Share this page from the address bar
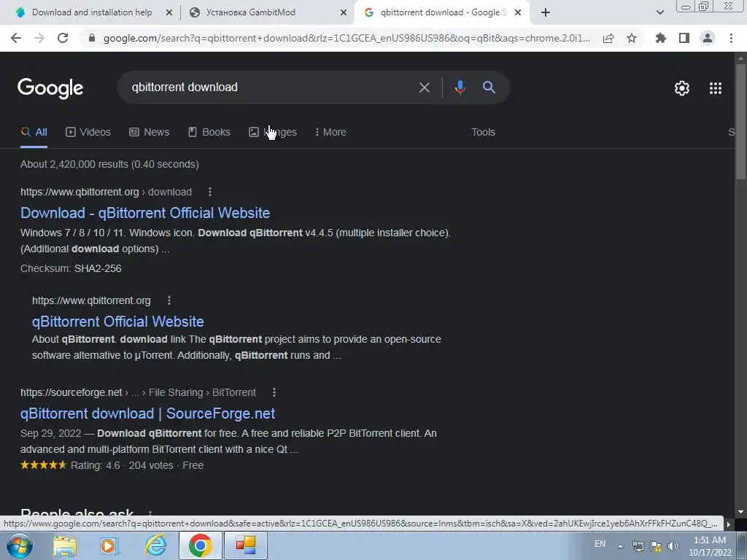 tap(608, 38)
